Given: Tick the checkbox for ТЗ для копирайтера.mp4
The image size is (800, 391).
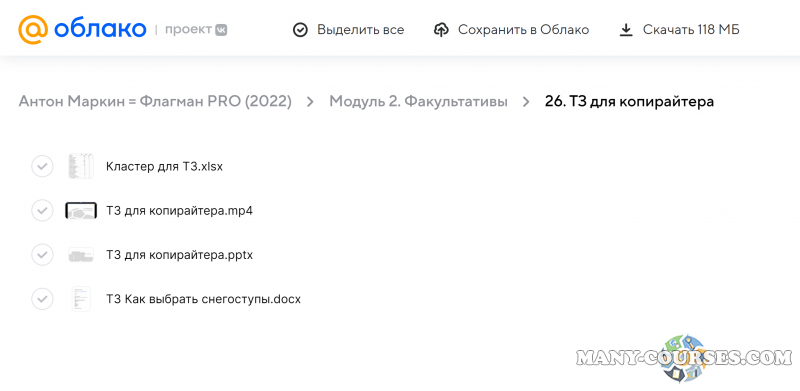Looking at the screenshot, I should (x=42, y=210).
